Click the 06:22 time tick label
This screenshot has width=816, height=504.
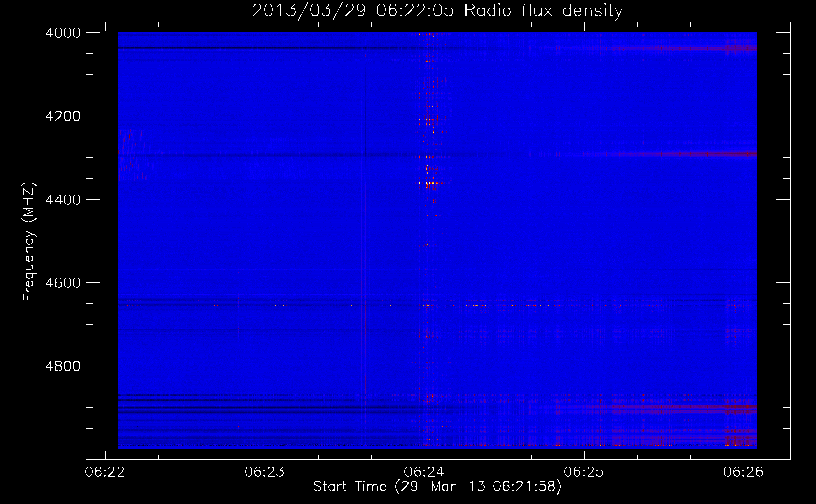[x=105, y=472]
